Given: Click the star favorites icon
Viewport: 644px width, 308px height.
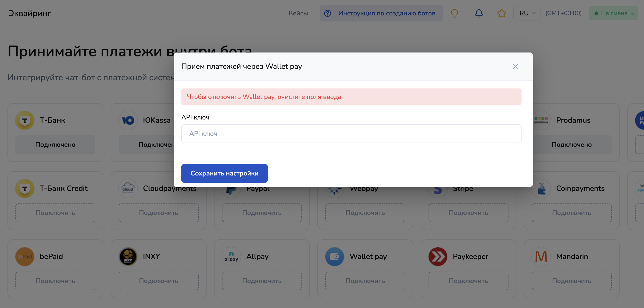Looking at the screenshot, I should 501,13.
